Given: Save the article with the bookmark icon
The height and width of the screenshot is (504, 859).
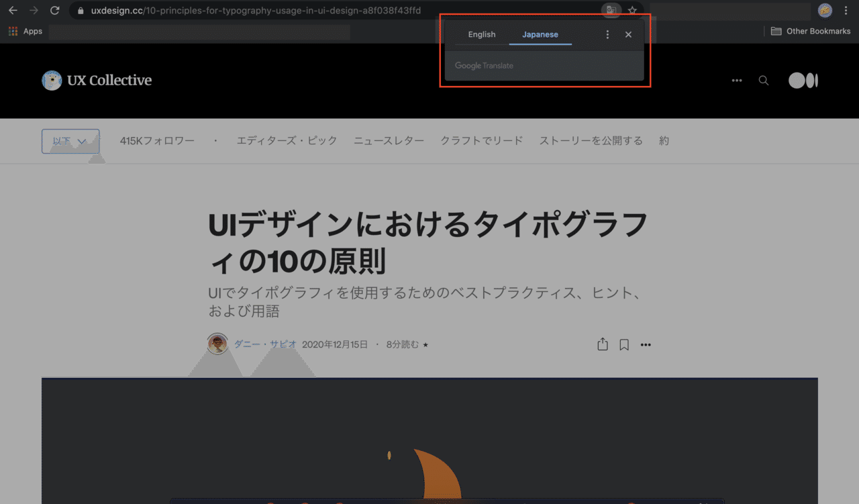Looking at the screenshot, I should pos(623,344).
